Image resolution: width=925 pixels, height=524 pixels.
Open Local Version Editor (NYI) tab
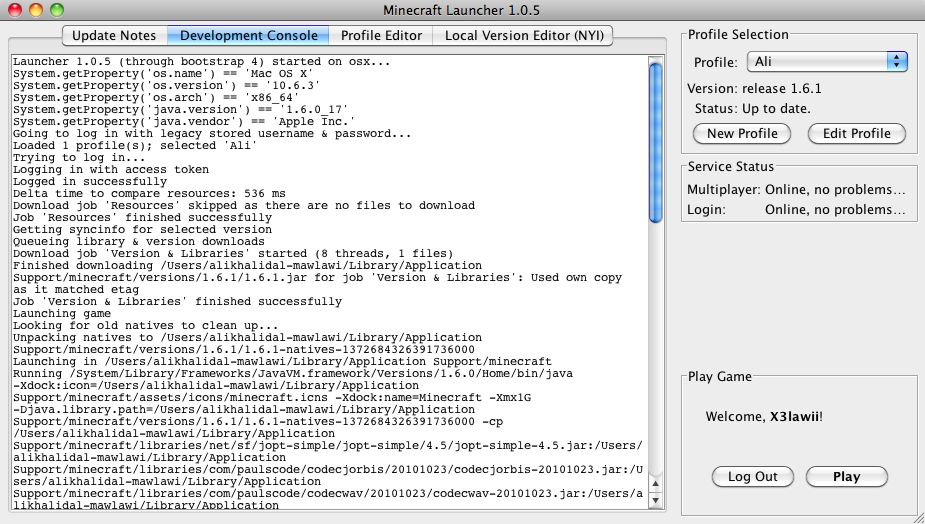click(x=524, y=35)
